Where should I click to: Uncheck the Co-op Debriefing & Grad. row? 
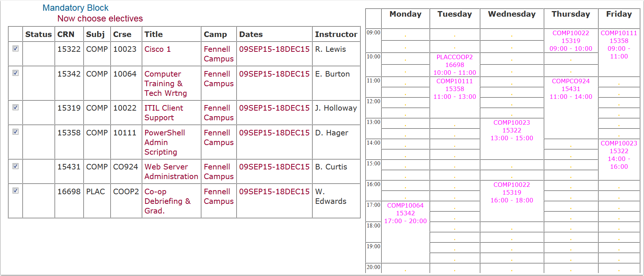pyautogui.click(x=16, y=191)
